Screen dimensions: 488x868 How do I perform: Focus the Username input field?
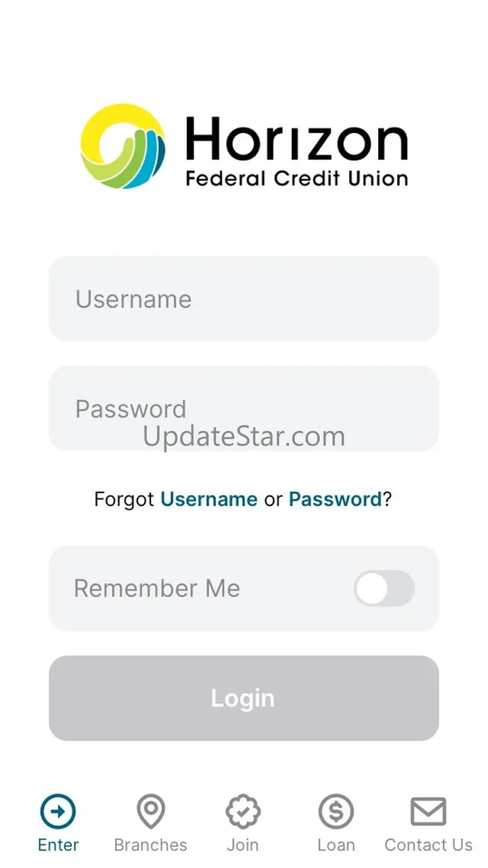point(244,299)
